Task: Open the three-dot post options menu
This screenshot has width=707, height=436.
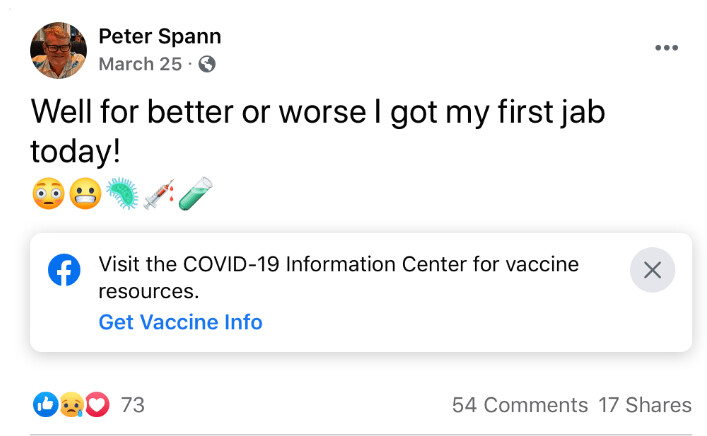Action: (666, 48)
